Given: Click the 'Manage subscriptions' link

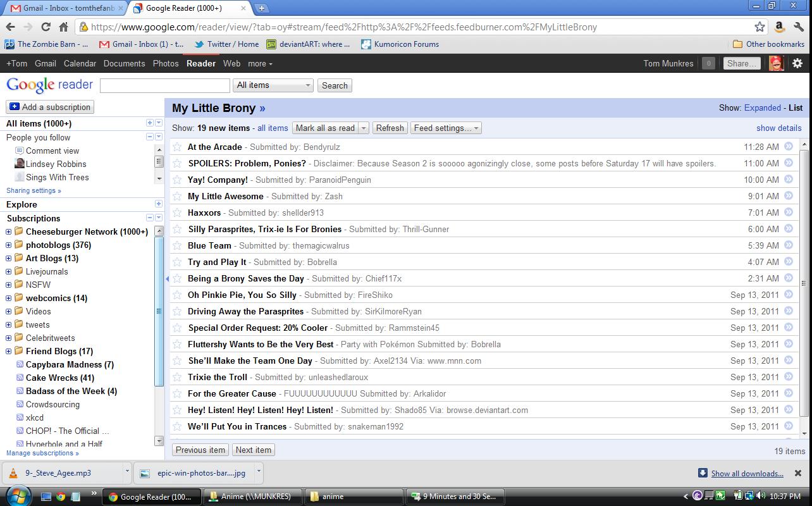Looking at the screenshot, I should pos(42,453).
